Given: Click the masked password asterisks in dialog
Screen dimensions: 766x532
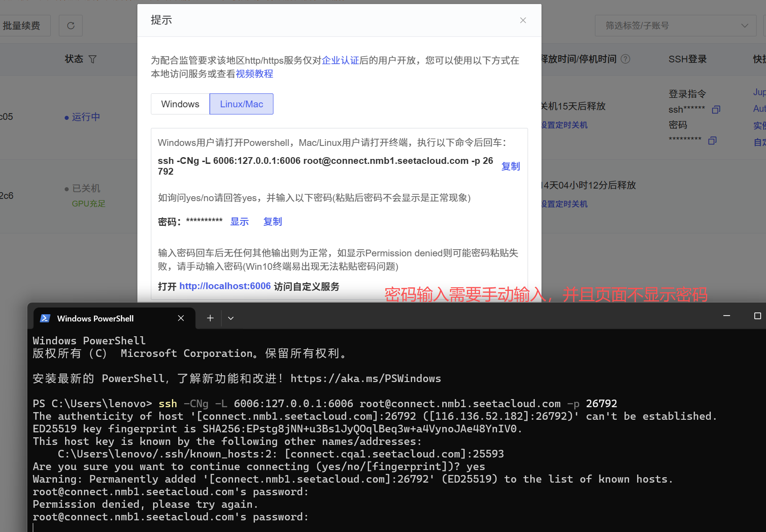Looking at the screenshot, I should [x=204, y=220].
